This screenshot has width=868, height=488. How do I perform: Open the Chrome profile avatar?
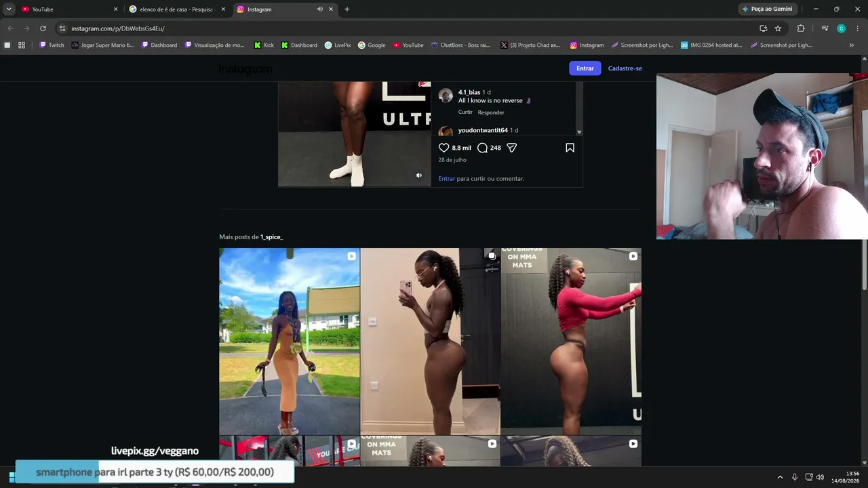tap(841, 28)
